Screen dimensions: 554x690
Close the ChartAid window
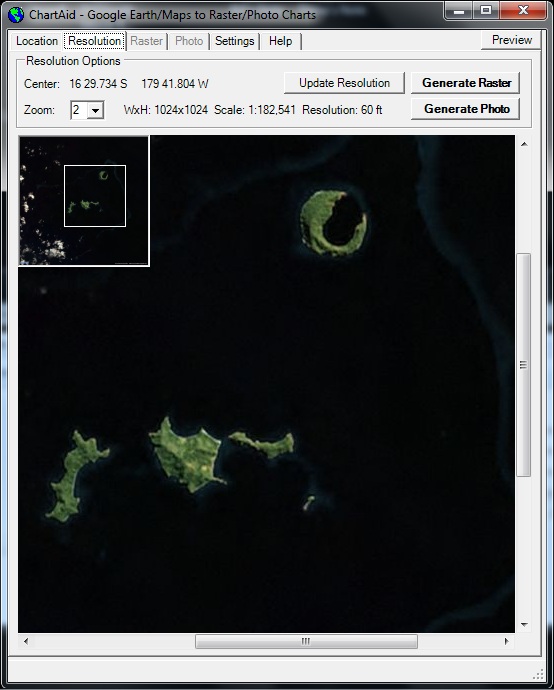(523, 11)
